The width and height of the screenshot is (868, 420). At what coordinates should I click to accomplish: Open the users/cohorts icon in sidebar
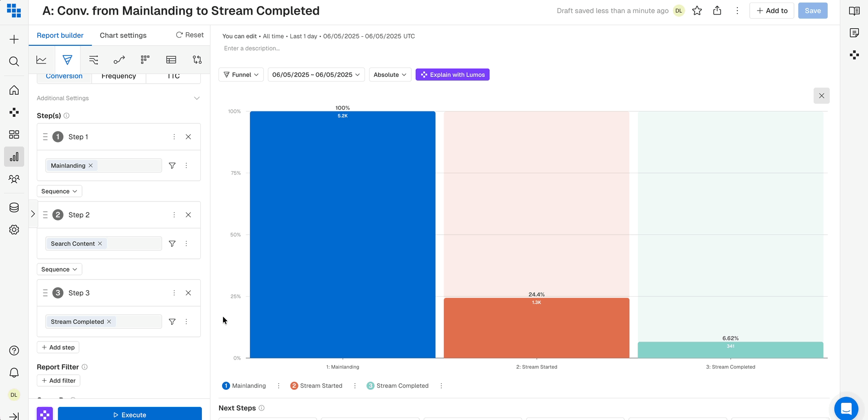14,179
